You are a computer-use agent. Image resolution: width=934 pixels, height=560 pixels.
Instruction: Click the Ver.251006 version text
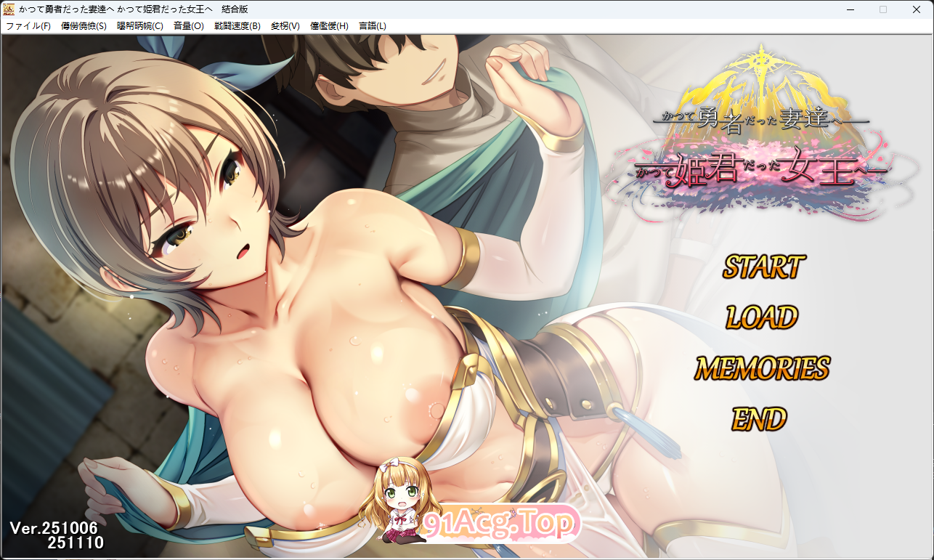coord(54,527)
